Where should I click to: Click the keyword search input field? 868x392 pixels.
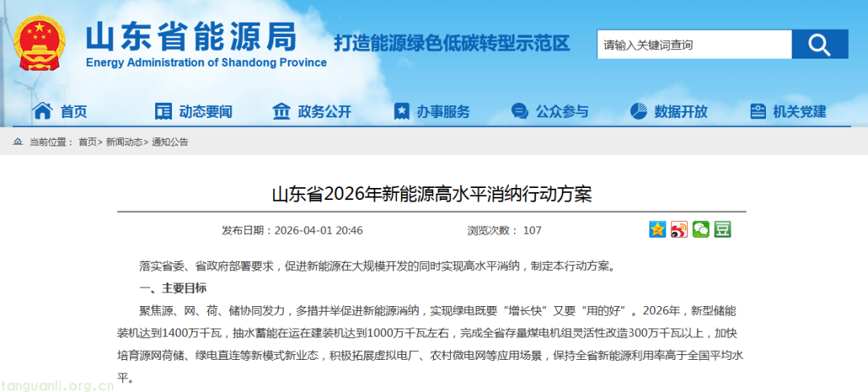pyautogui.click(x=694, y=44)
